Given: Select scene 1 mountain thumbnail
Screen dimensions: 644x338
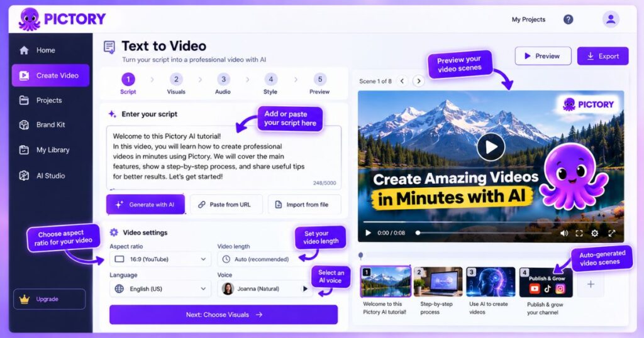Looking at the screenshot, I should pos(386,282).
